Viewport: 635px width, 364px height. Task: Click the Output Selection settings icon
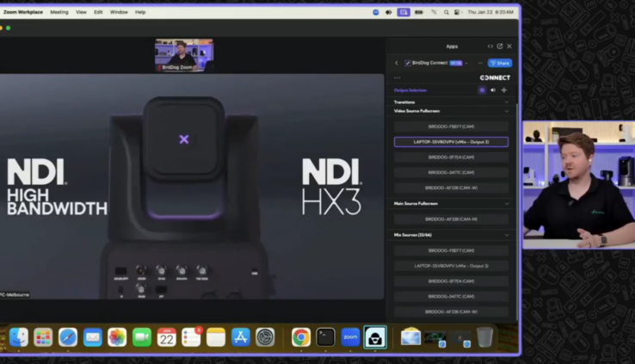[482, 89]
